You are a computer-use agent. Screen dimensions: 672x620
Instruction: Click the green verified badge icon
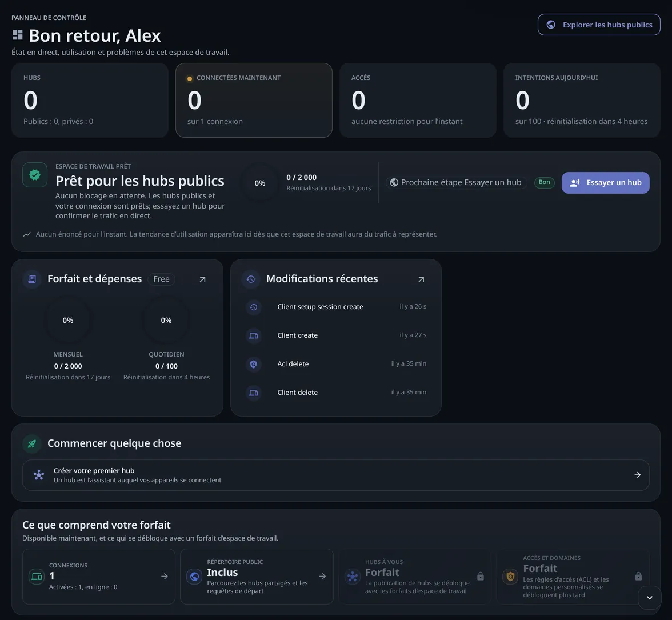[35, 175]
